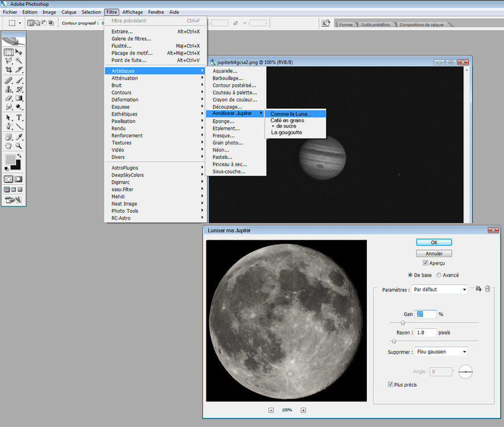The height and width of the screenshot is (427, 504).
Task: Click the Gain slider handle
Action: 403,323
